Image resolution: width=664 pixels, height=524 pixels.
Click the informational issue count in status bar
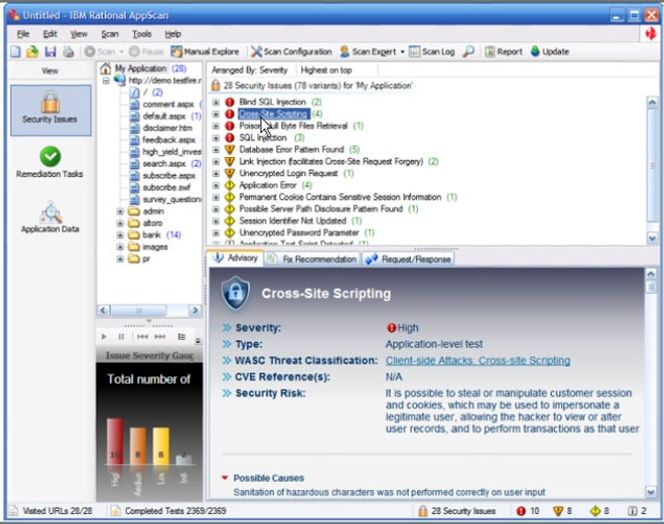point(637,511)
